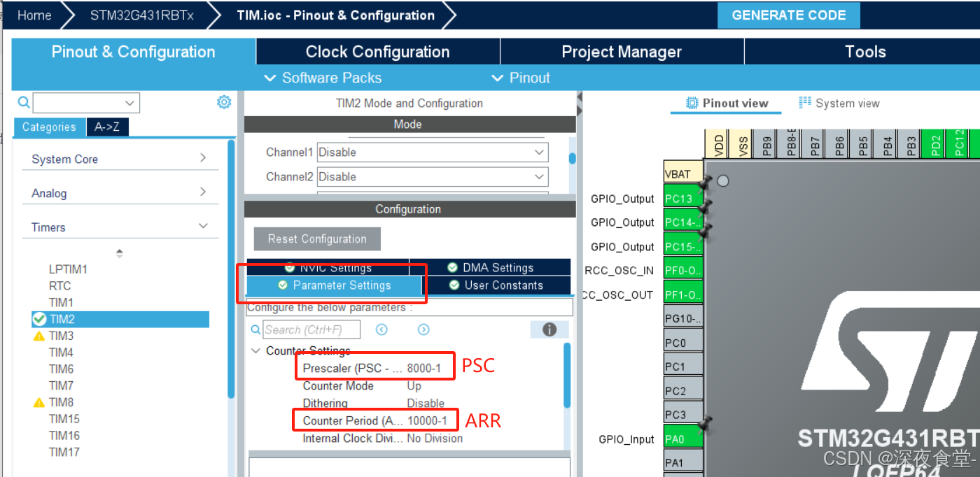Open the Parameter Settings tab

click(x=333, y=285)
